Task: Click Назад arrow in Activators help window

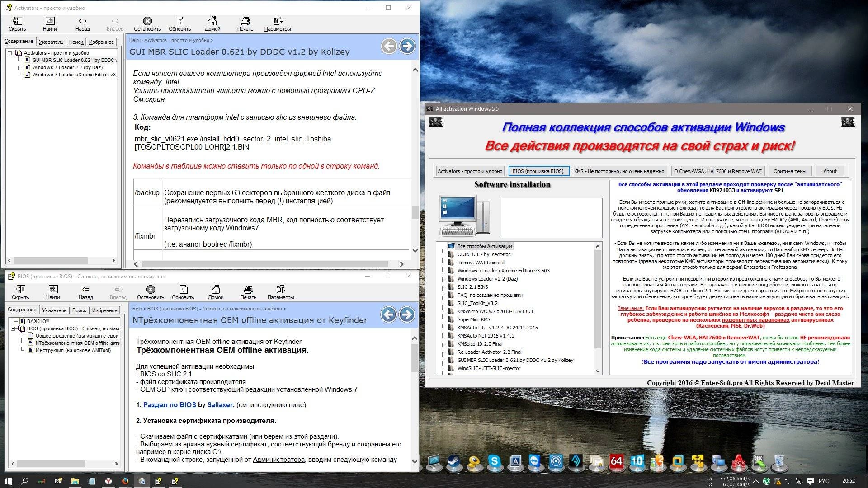Action: [82, 24]
